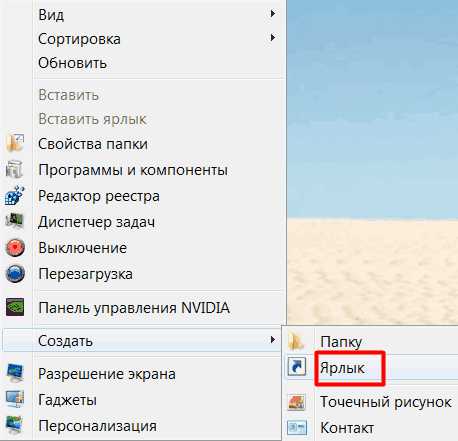This screenshot has height=441, width=458.
Task: Click the Точечный рисунок paint icon
Action: tap(297, 402)
